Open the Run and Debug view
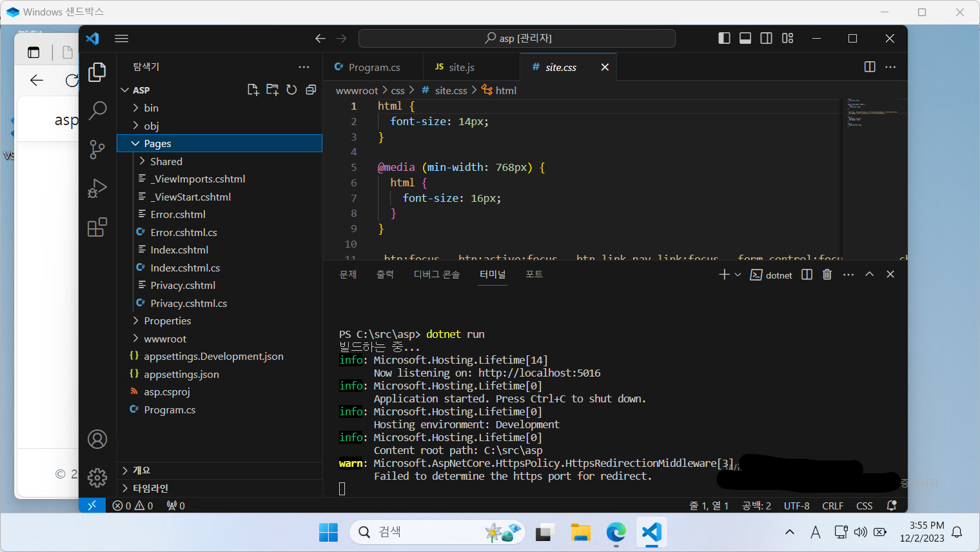980x552 pixels. click(97, 188)
